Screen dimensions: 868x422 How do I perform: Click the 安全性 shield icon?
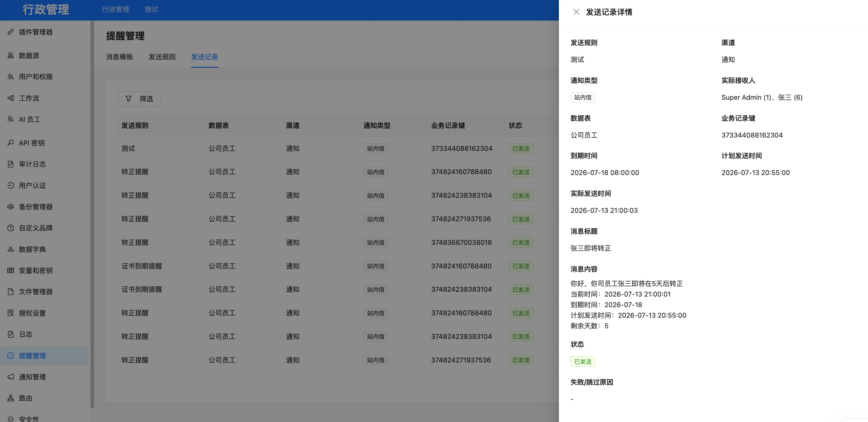11,419
